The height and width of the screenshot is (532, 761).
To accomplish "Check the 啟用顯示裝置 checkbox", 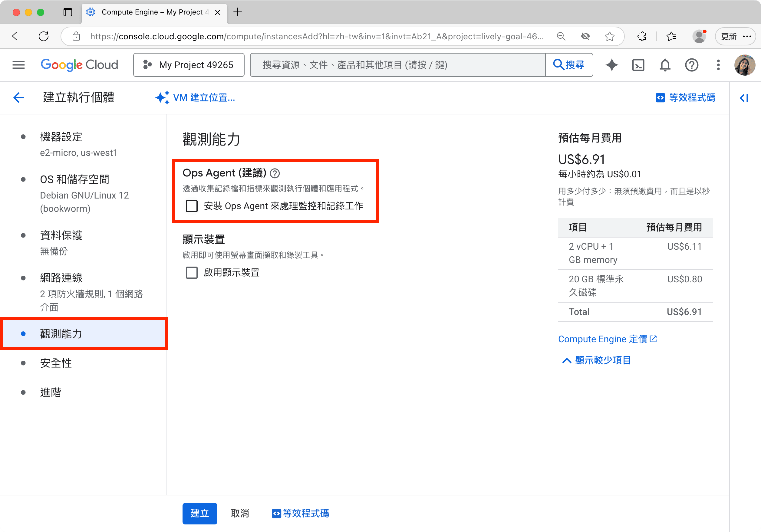I will pyautogui.click(x=192, y=273).
